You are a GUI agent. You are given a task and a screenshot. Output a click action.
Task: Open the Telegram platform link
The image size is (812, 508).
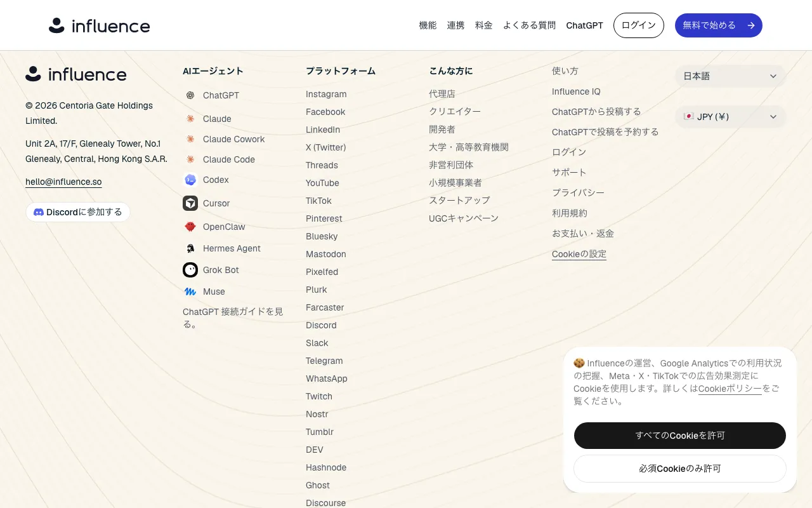[324, 361]
